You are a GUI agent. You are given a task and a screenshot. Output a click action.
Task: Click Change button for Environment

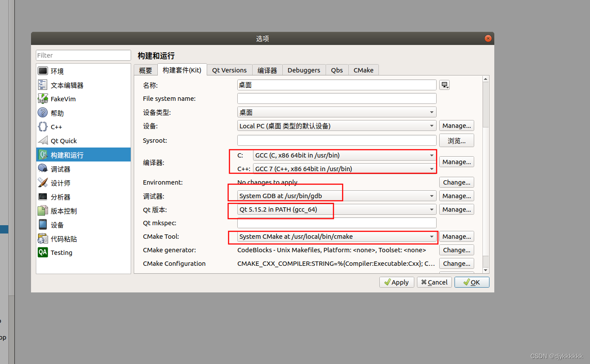tap(457, 182)
